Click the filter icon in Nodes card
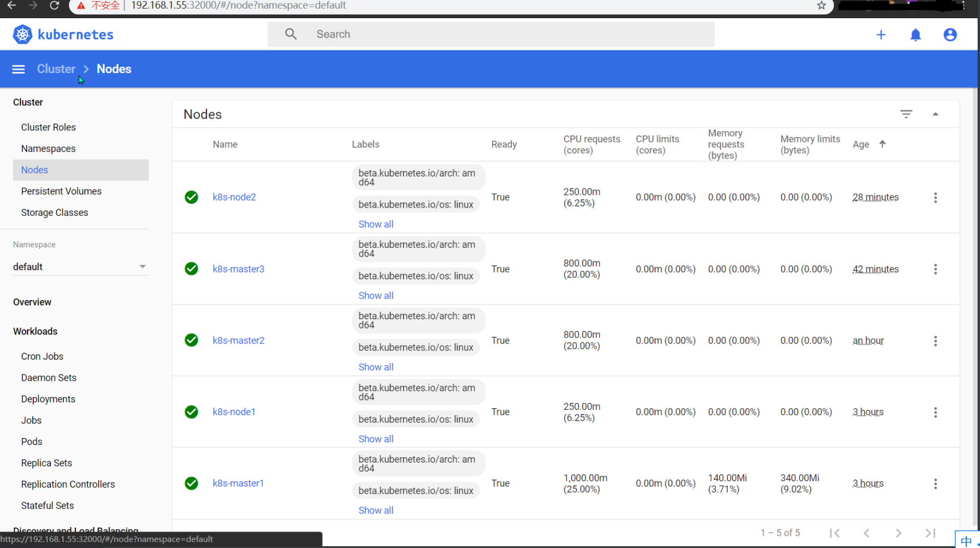Image resolution: width=980 pixels, height=548 pixels. tap(906, 114)
